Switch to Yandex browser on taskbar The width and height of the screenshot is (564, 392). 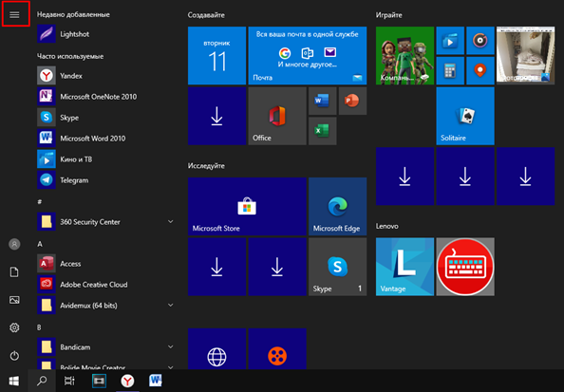(127, 381)
